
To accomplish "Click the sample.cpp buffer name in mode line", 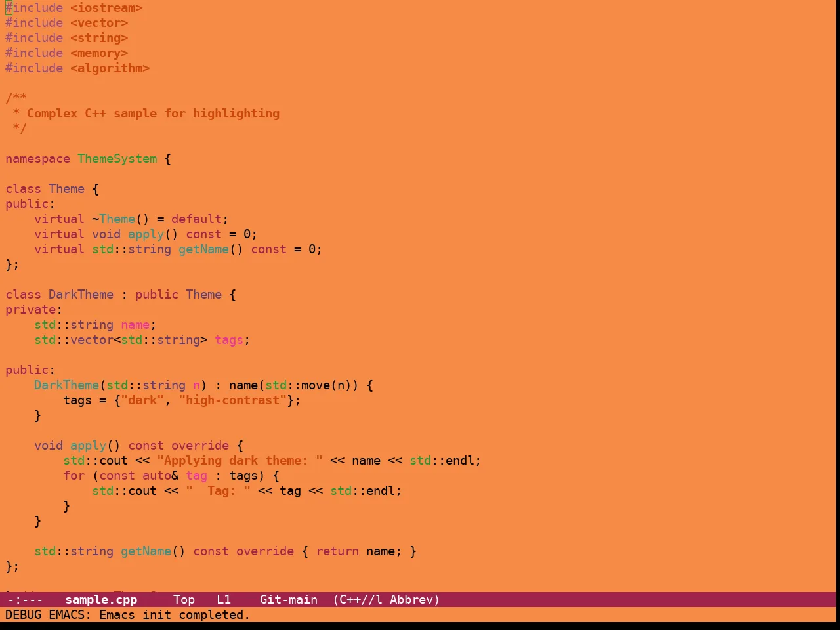I will tap(101, 599).
